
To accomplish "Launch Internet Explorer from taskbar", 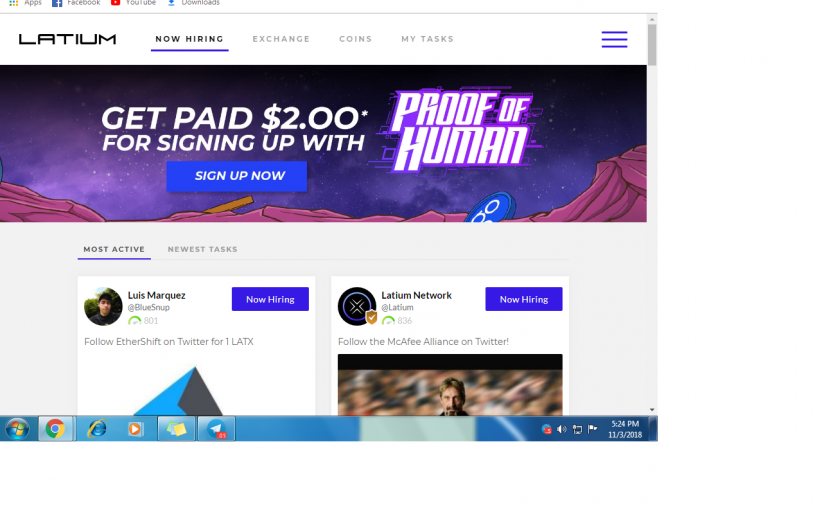I will click(x=97, y=429).
